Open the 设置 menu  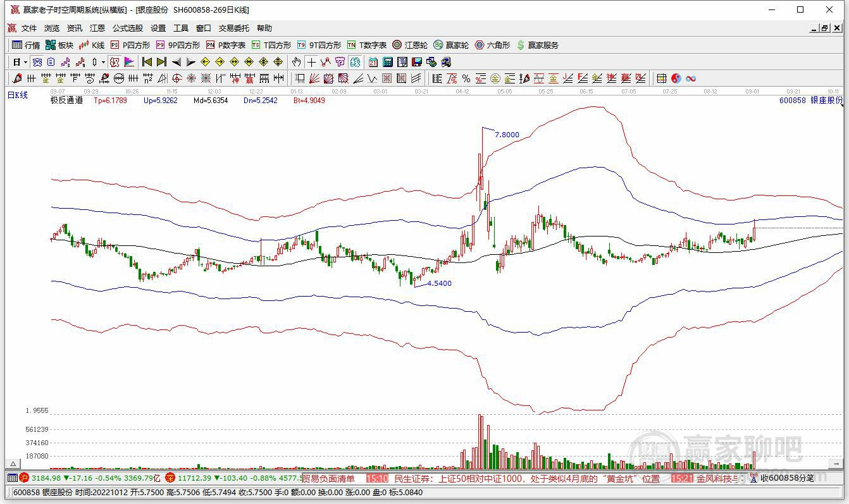tap(158, 28)
